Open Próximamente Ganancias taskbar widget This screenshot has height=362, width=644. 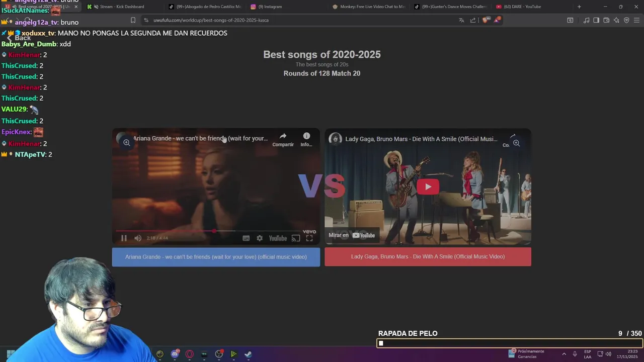pyautogui.click(x=527, y=354)
